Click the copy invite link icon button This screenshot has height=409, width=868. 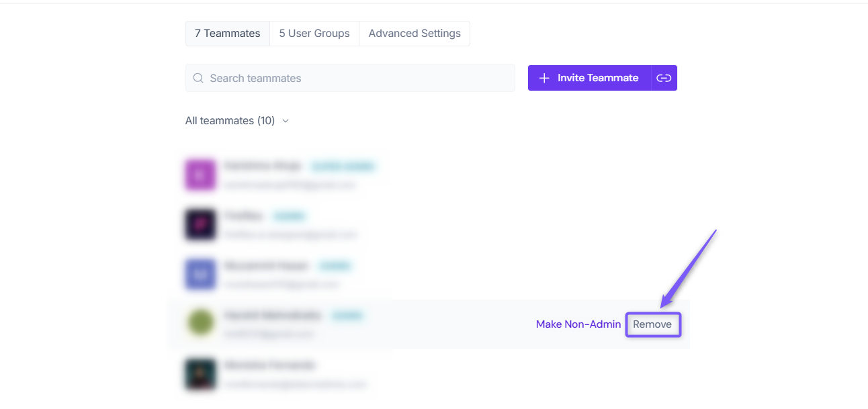pyautogui.click(x=664, y=78)
